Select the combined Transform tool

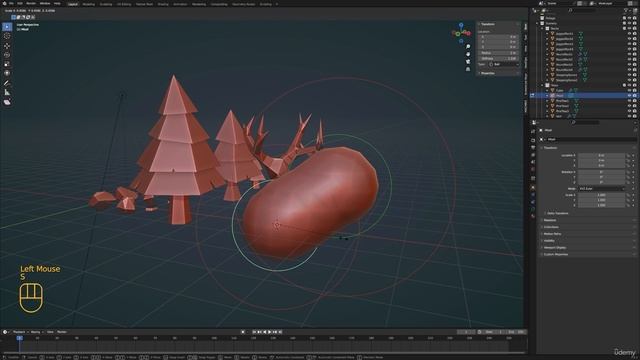click(7, 73)
